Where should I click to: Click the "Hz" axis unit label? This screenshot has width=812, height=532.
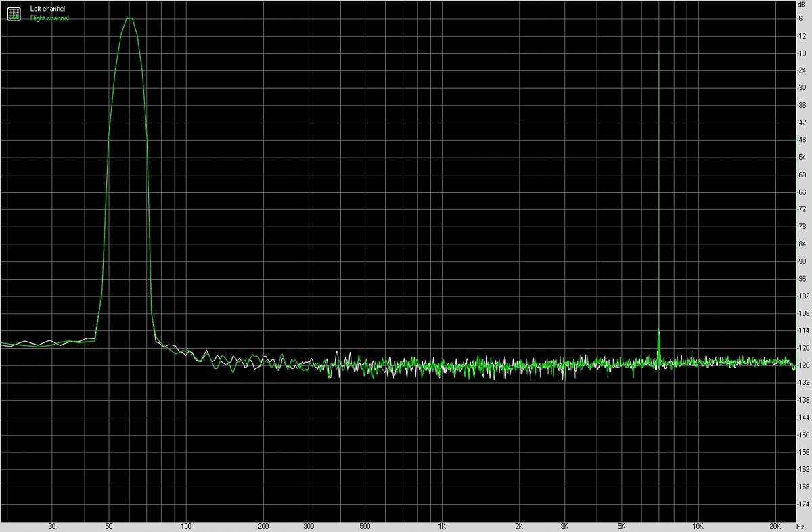801,526
